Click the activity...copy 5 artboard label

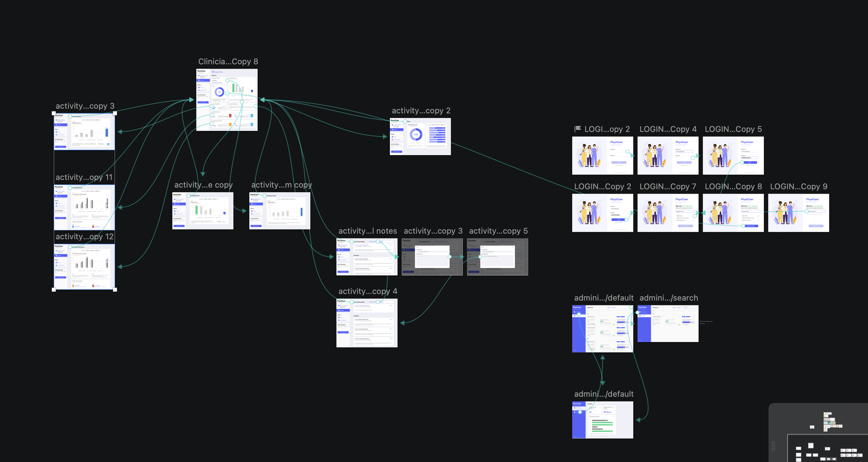tap(498, 231)
